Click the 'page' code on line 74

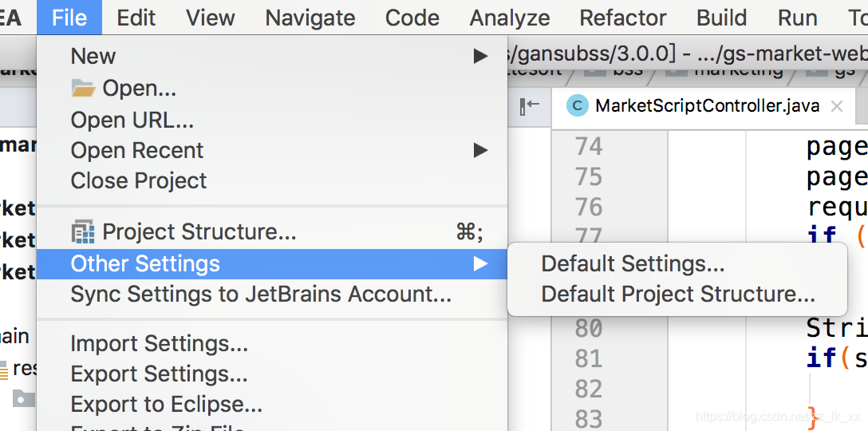click(x=837, y=147)
